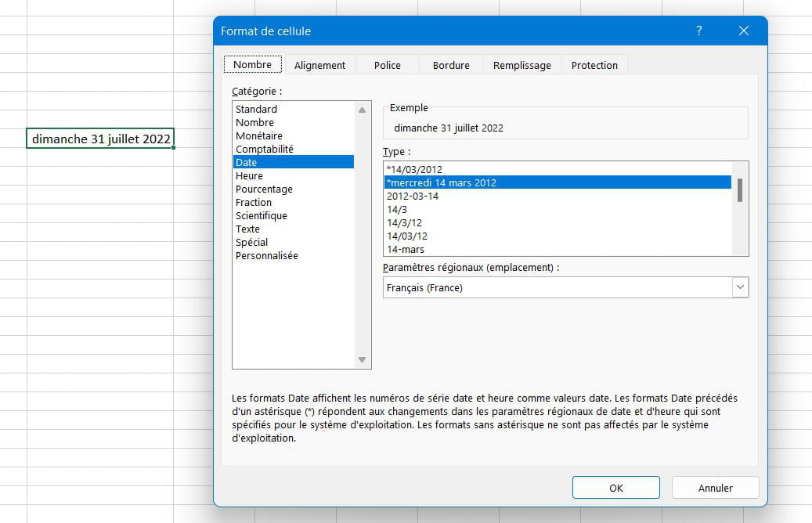Select *14/03/2012 date type
The width and height of the screenshot is (812, 523).
[414, 170]
